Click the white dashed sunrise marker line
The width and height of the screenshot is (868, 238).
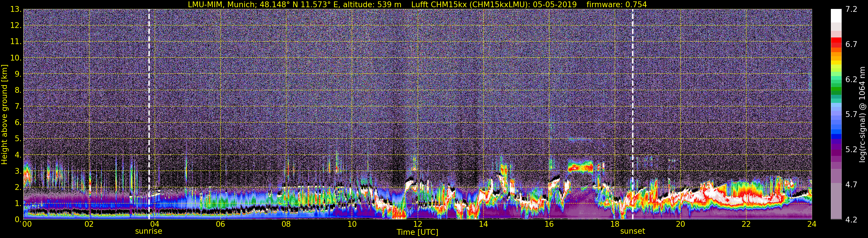point(149,114)
